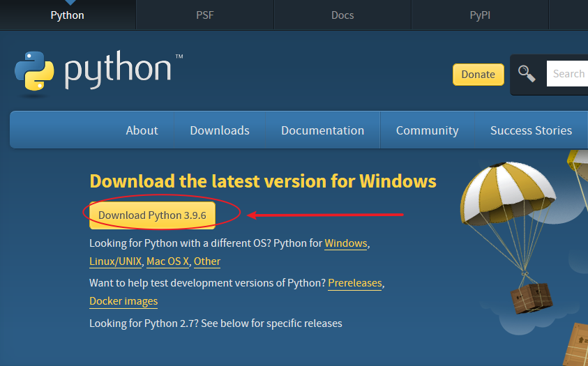Open the Downloads menu
588x366 pixels.
click(220, 130)
